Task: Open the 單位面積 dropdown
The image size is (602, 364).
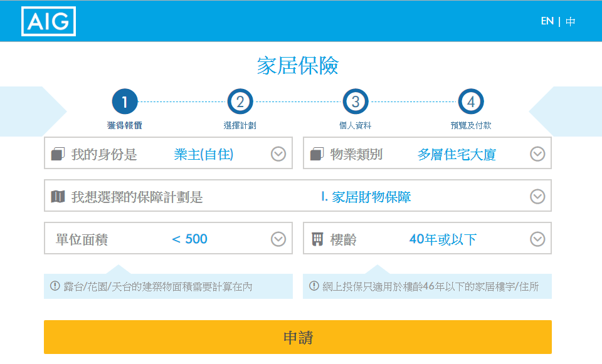Action: click(x=278, y=238)
